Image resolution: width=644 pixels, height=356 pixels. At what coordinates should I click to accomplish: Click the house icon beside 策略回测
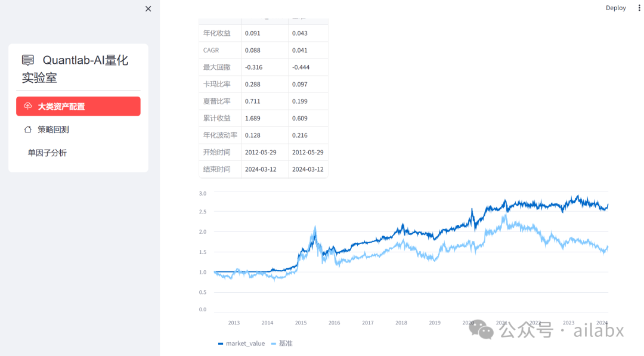coord(27,129)
